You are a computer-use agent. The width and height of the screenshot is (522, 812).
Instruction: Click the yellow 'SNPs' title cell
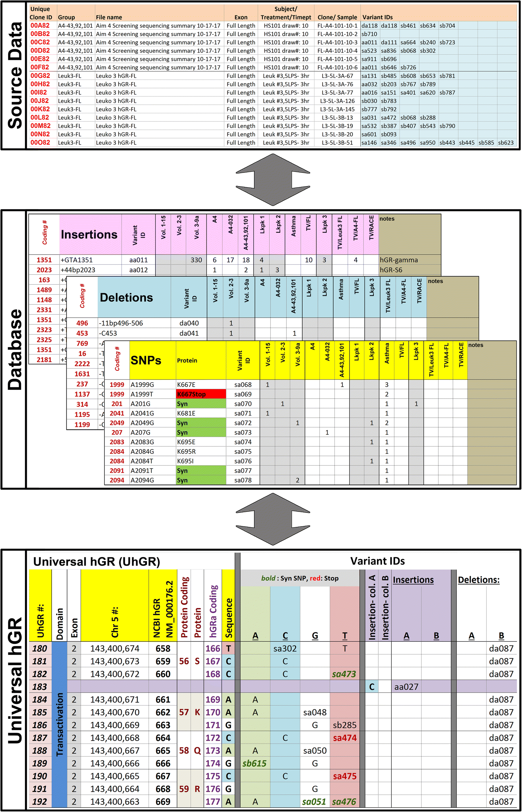153,360
